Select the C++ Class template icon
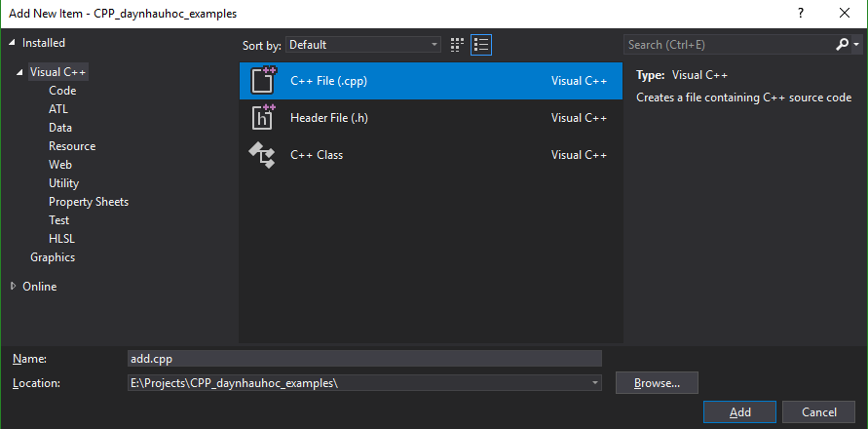 click(x=262, y=155)
